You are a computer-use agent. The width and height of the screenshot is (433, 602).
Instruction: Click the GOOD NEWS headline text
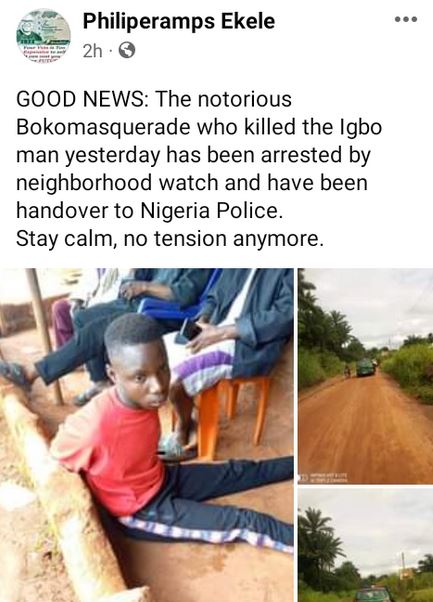click(x=80, y=99)
